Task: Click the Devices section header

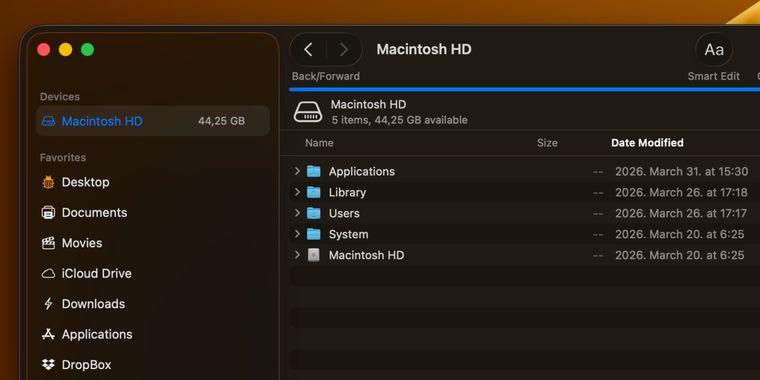Action: coord(60,96)
